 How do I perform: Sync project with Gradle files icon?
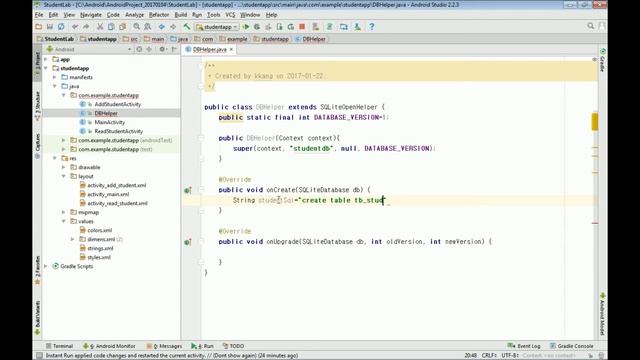329,27
